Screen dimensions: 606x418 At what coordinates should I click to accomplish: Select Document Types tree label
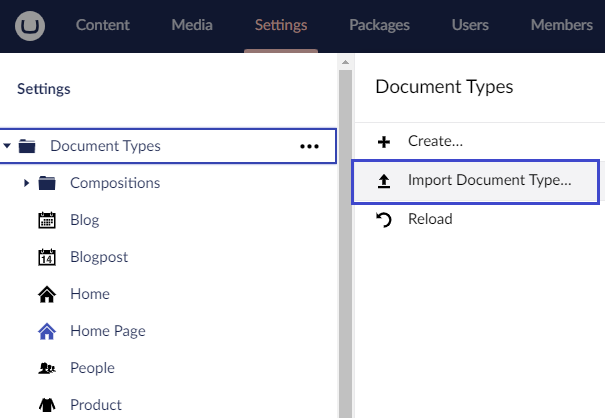[105, 146]
